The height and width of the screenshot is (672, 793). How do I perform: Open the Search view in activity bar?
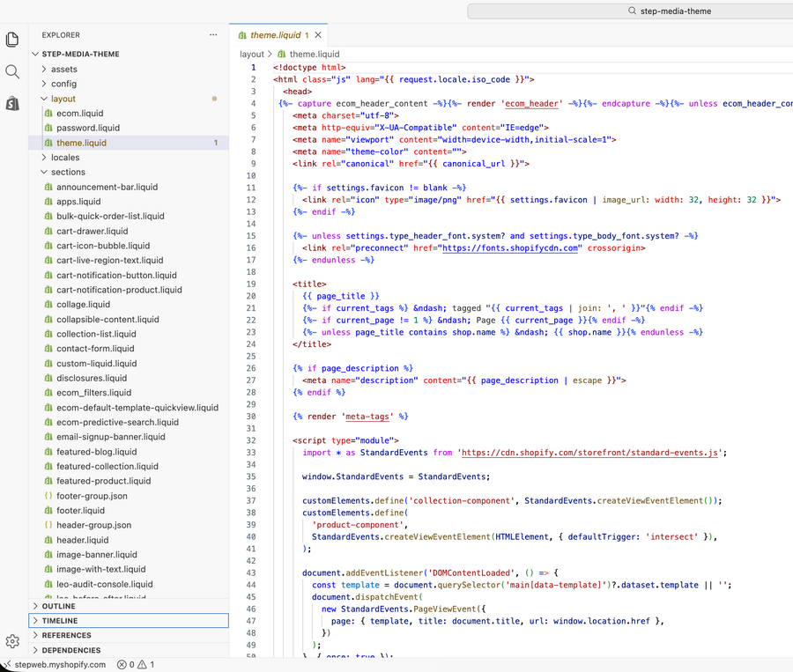[12, 72]
